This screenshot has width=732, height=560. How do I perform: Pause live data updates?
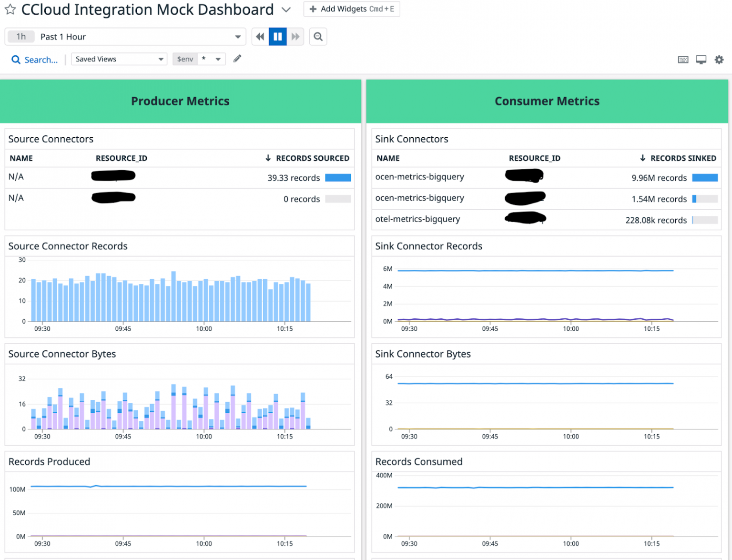[x=278, y=36]
